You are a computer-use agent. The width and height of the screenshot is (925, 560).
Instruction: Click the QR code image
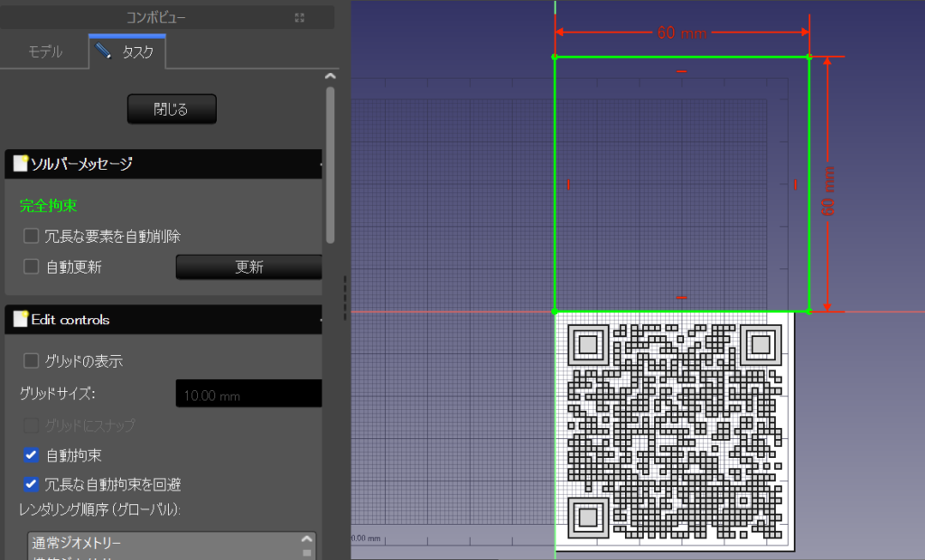coord(675,431)
